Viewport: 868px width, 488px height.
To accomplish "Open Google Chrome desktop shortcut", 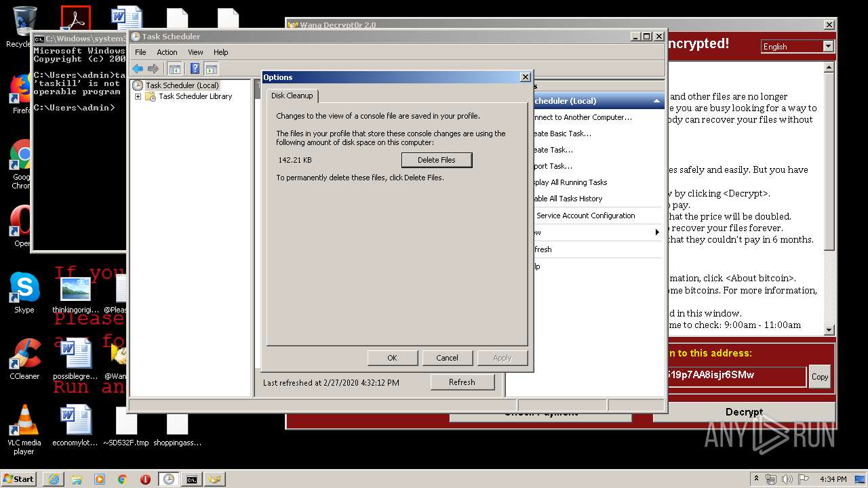I will (21, 164).
